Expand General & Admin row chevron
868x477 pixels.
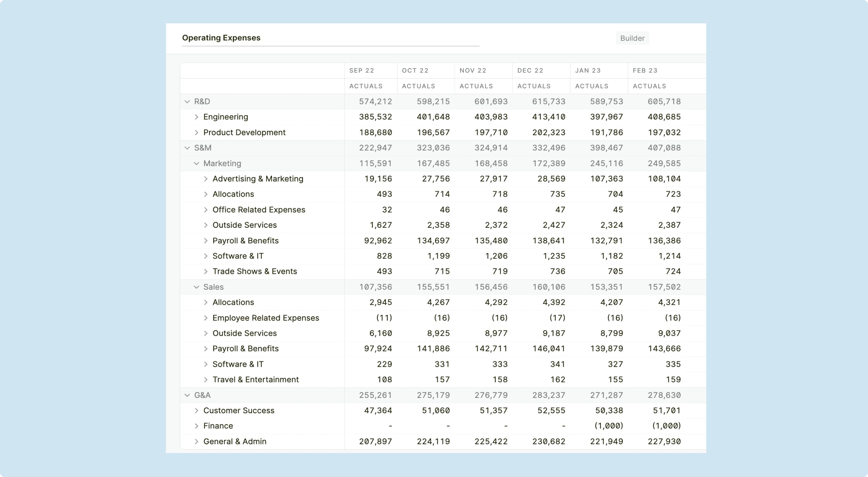point(196,442)
